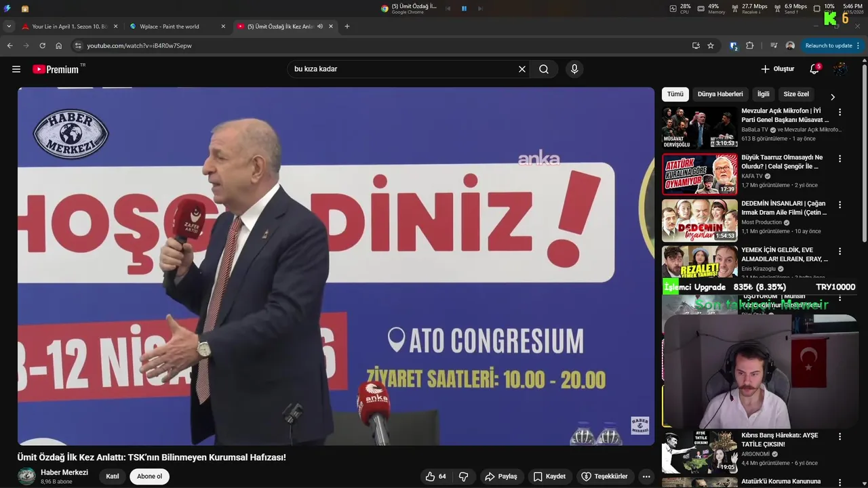Click the main video player area
Image resolution: width=868 pixels, height=488 pixels.
[x=336, y=266]
